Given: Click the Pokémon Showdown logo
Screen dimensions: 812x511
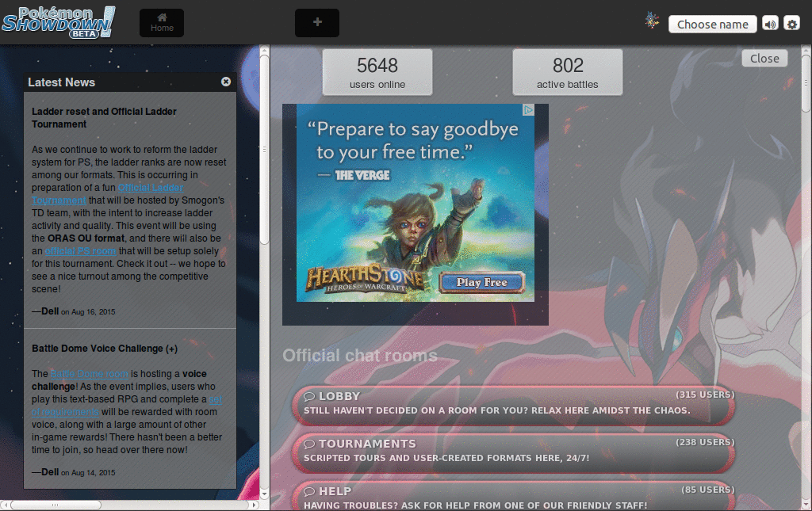Looking at the screenshot, I should click(59, 22).
